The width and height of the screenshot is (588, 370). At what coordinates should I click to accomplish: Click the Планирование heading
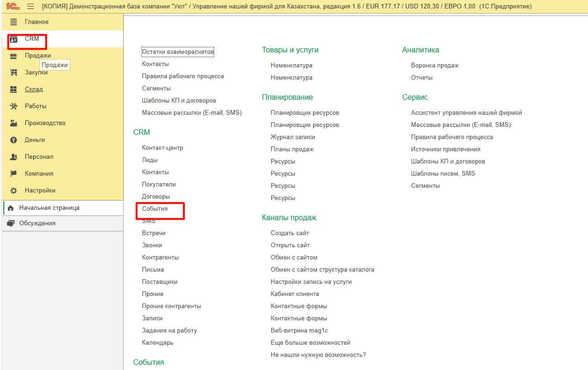pos(287,97)
